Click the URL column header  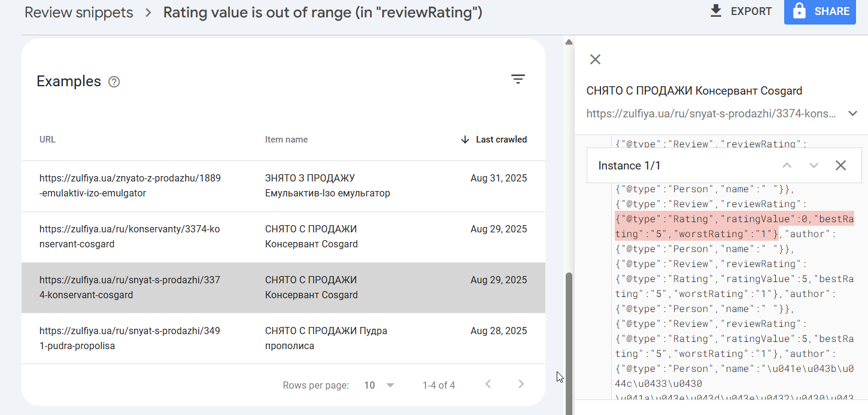[x=47, y=140]
